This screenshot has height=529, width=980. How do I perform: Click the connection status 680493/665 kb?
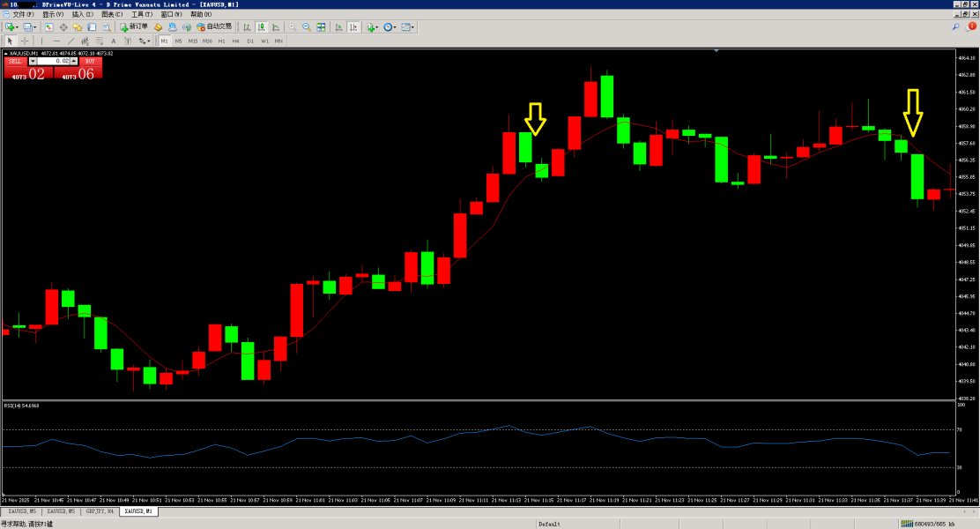[928, 524]
